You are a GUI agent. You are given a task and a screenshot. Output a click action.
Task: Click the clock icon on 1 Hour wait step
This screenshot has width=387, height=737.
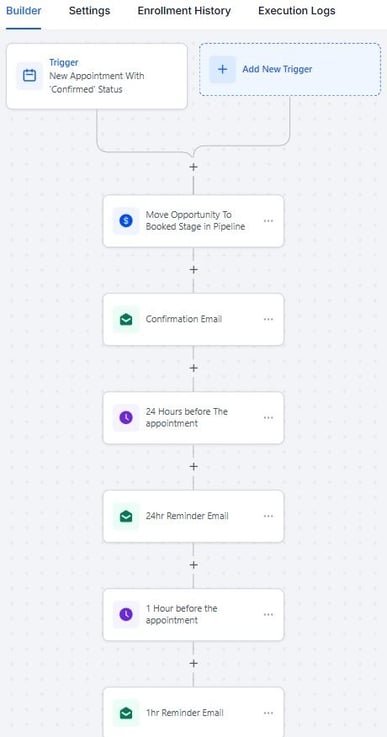126,614
